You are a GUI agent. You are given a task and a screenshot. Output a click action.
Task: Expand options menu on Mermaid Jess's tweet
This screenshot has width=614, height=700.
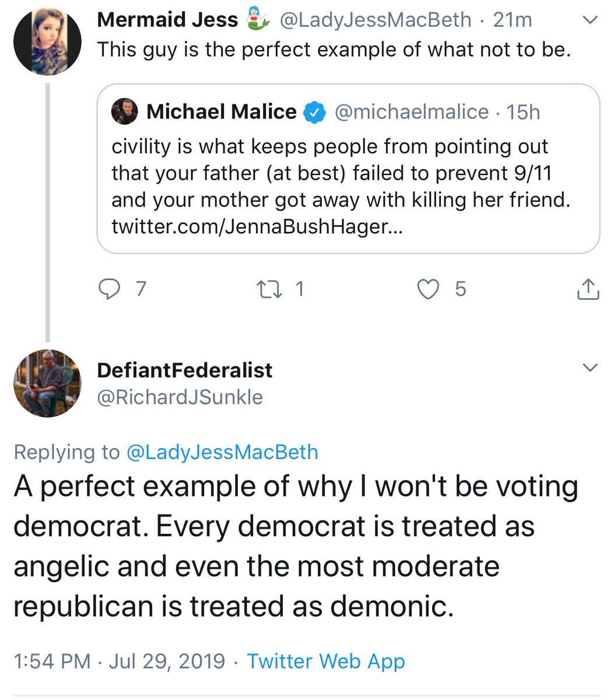tap(590, 21)
